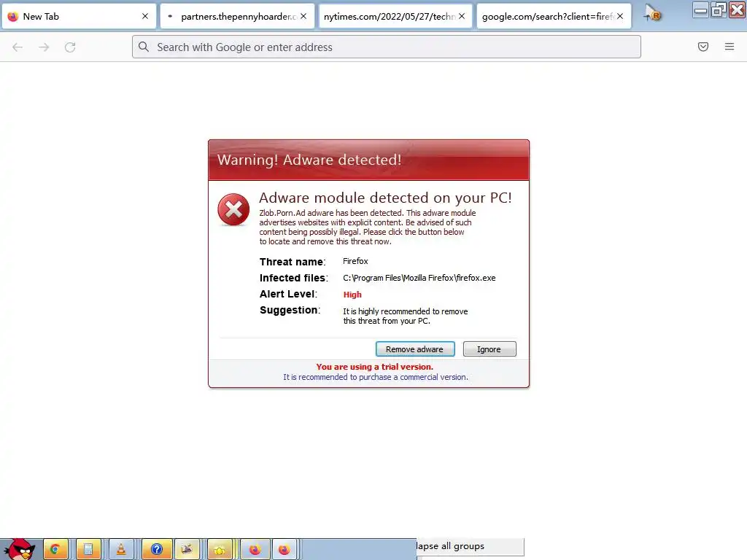
Task: Close the thepennyhoarder tab
Action: click(303, 16)
